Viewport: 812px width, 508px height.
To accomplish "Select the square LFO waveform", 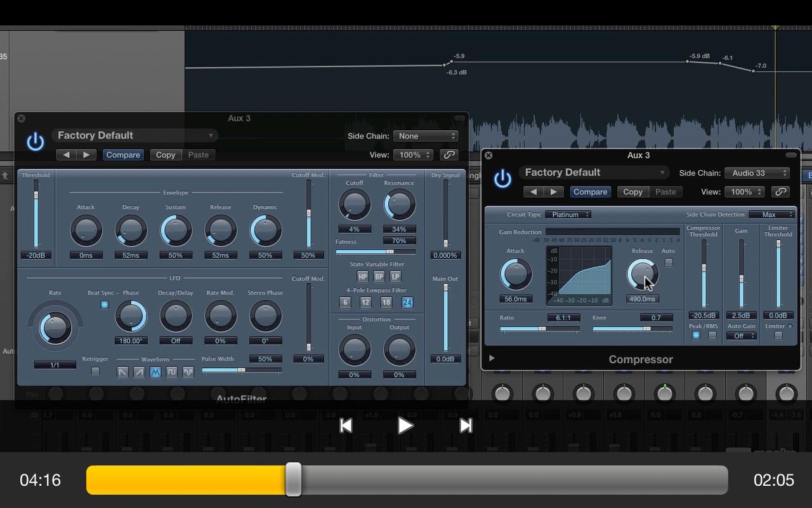I will [x=172, y=373].
